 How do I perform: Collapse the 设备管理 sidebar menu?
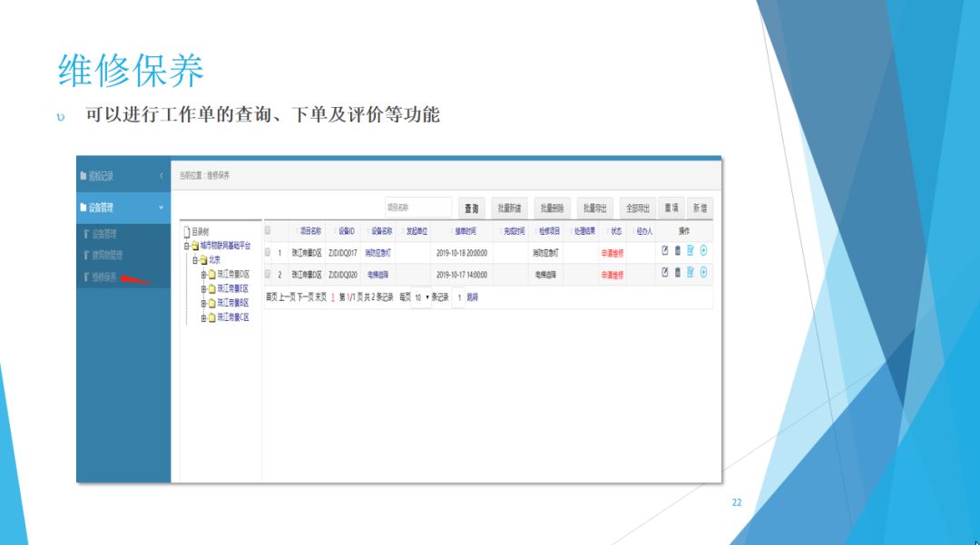click(x=123, y=208)
